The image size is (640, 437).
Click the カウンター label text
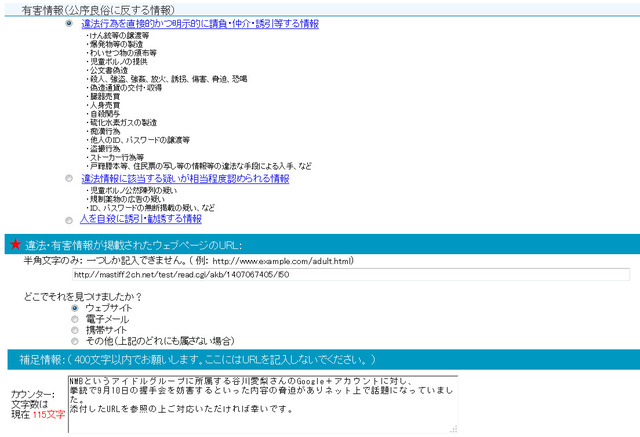coord(33,394)
